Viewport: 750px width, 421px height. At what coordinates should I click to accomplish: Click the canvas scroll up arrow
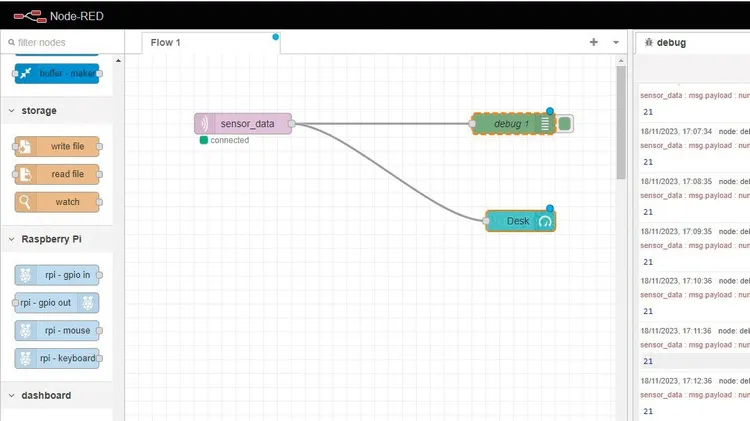[x=621, y=61]
